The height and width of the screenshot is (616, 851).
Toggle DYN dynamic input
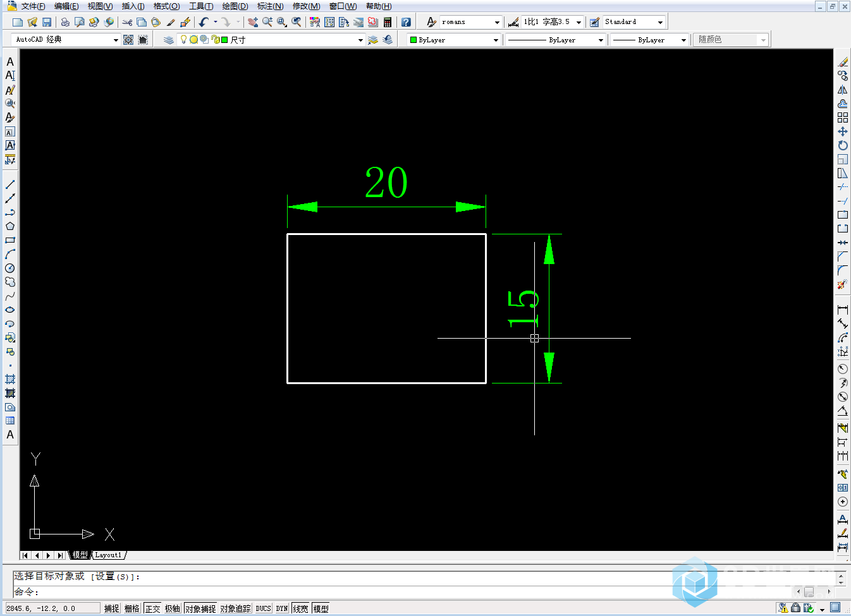pos(282,608)
